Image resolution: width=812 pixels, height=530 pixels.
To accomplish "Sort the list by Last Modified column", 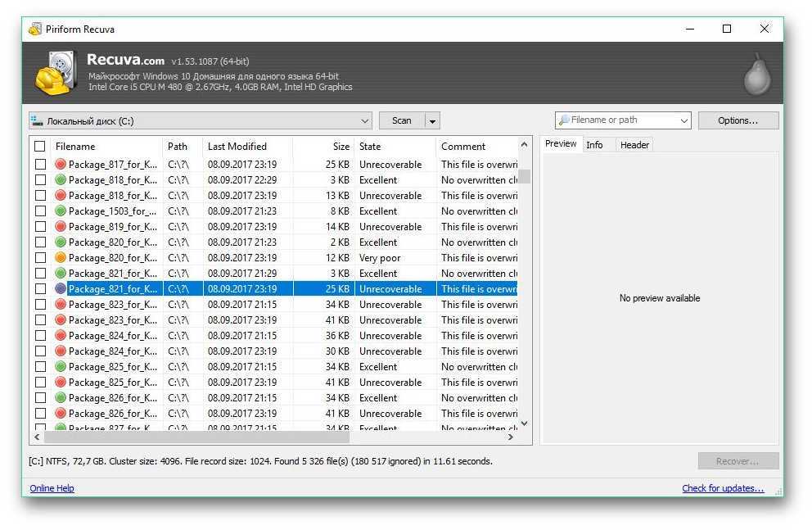I will coord(237,147).
